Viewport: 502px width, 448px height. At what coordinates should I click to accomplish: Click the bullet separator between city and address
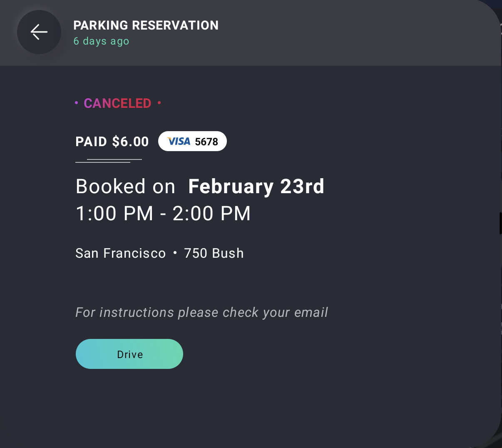(175, 253)
